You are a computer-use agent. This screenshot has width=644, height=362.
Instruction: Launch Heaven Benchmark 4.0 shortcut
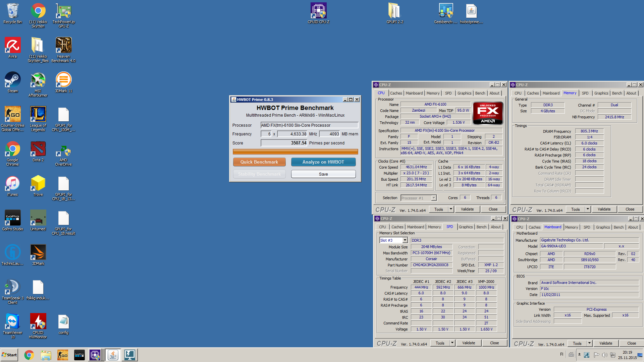click(x=63, y=50)
